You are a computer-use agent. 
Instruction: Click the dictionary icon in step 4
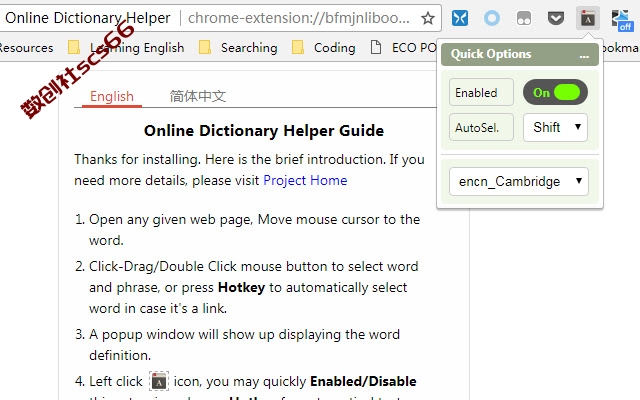pyautogui.click(x=159, y=382)
